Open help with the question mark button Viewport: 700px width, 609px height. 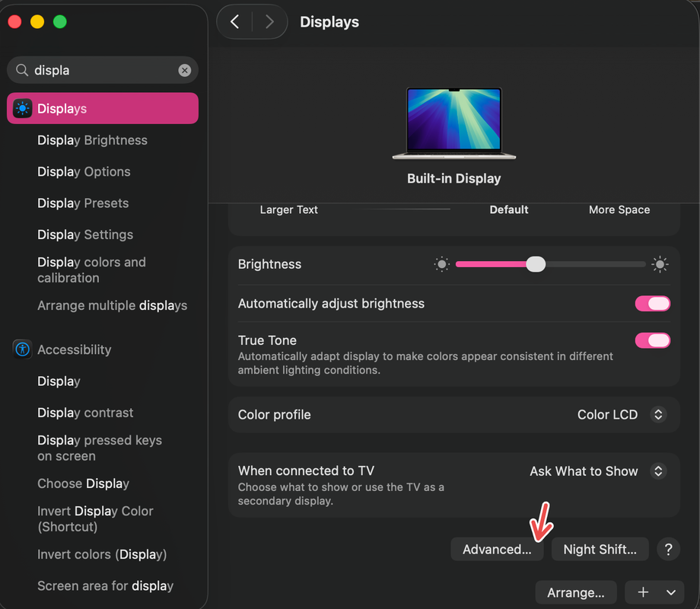tap(668, 549)
